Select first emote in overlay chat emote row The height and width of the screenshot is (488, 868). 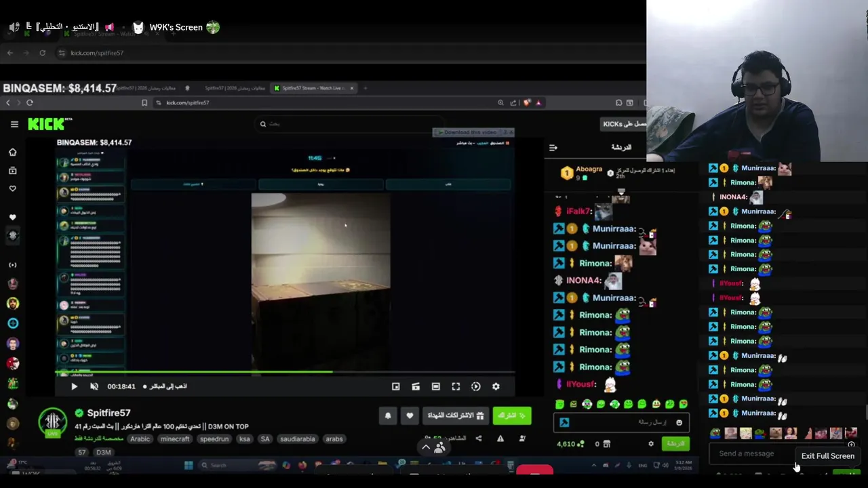pyautogui.click(x=715, y=433)
